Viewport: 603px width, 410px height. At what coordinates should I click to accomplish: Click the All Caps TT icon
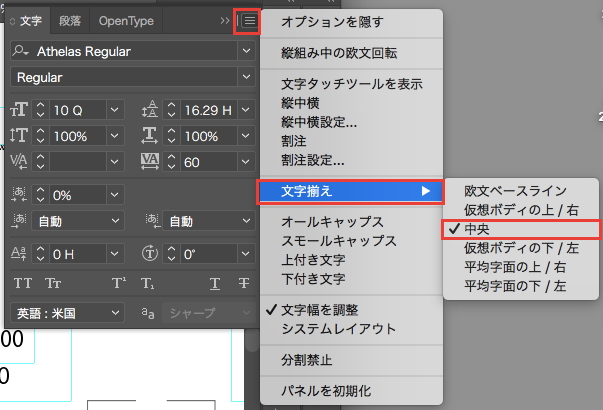22,283
